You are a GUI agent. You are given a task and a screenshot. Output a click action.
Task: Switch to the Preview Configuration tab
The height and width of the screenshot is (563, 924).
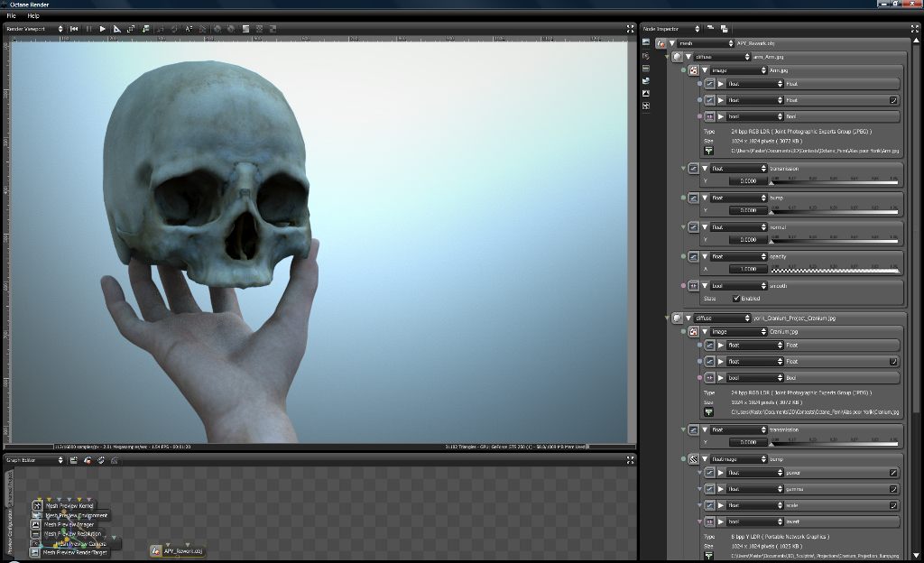click(x=10, y=531)
